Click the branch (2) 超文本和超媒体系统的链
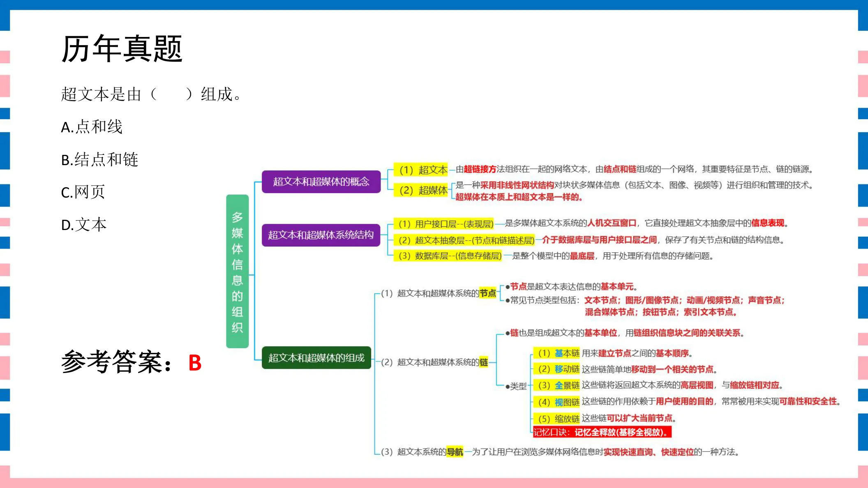The image size is (868, 488). [x=434, y=362]
